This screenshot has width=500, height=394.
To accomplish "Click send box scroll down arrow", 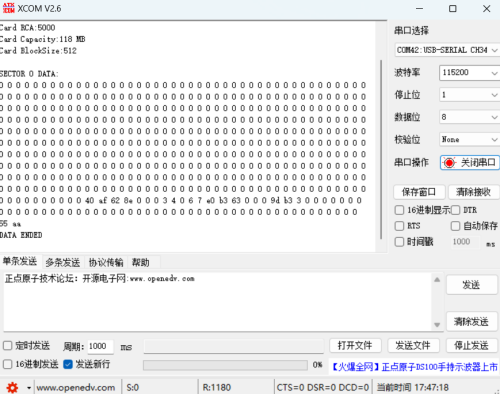I will [x=437, y=324].
